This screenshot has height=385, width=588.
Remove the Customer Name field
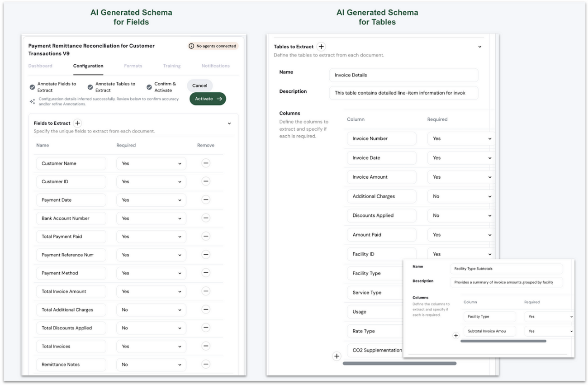[x=206, y=163]
